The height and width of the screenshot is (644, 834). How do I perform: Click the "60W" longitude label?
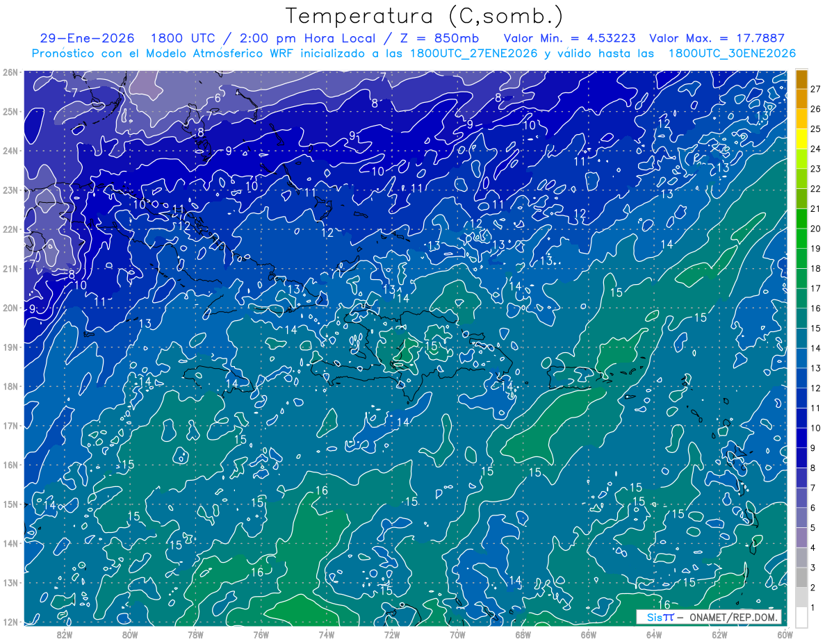785,634
